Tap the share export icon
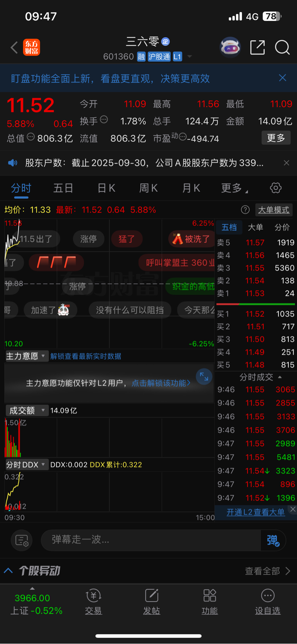The height and width of the screenshot is (644, 297). tap(258, 48)
